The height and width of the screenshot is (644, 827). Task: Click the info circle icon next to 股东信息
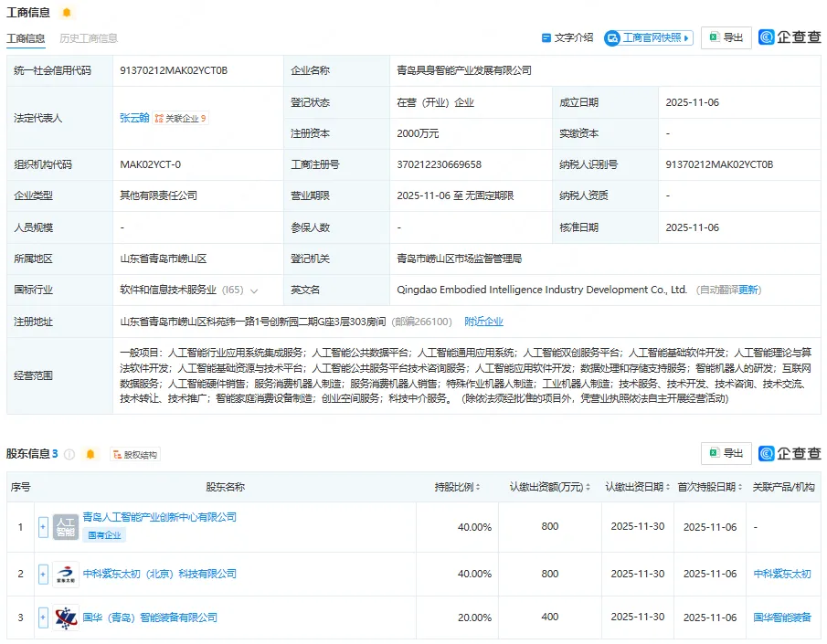pyautogui.click(x=69, y=454)
